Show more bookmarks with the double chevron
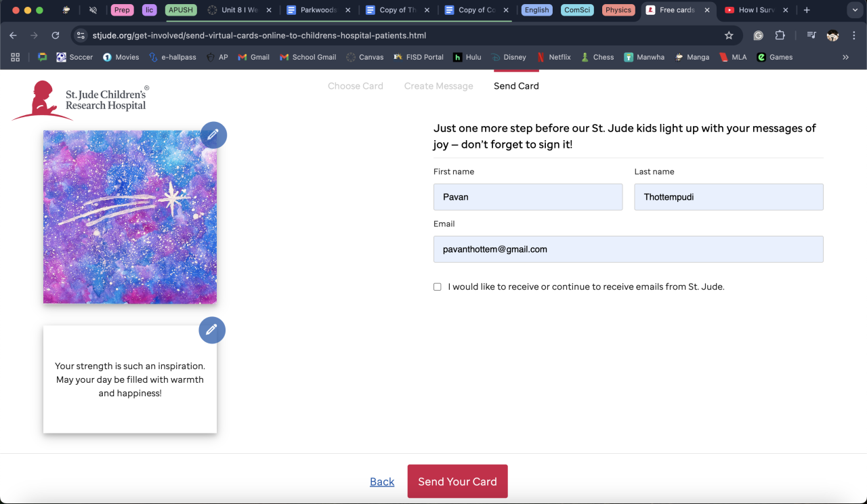This screenshot has height=504, width=867. click(x=845, y=57)
